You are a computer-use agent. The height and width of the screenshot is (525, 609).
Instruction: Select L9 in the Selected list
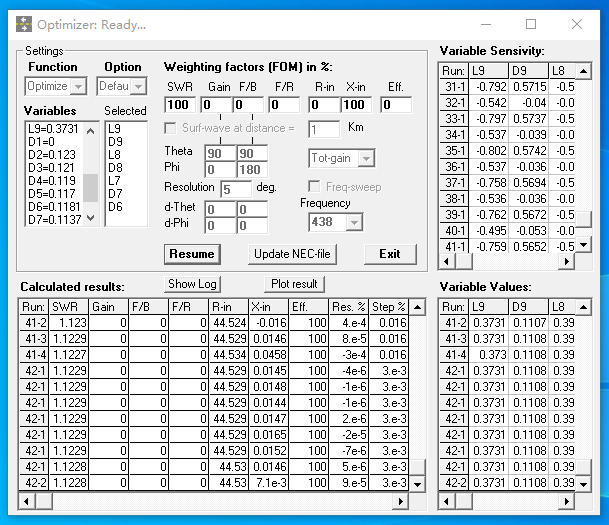point(126,129)
